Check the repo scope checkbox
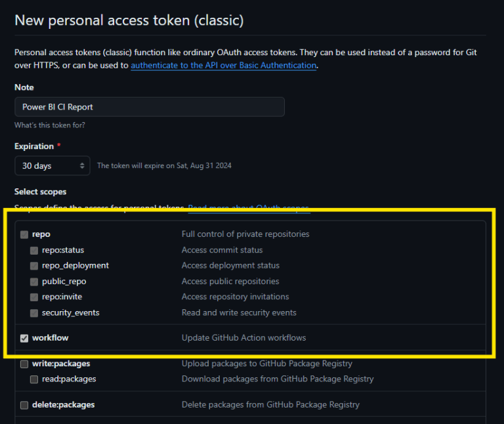 click(24, 234)
